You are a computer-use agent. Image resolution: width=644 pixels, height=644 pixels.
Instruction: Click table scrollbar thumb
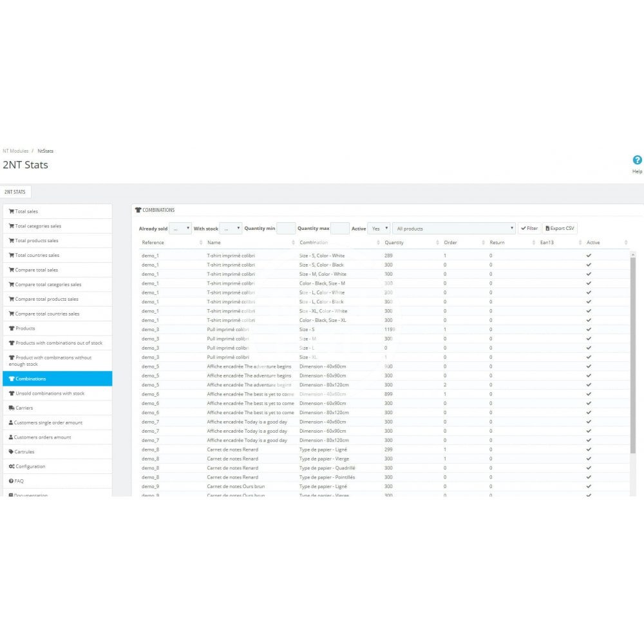[632, 355]
